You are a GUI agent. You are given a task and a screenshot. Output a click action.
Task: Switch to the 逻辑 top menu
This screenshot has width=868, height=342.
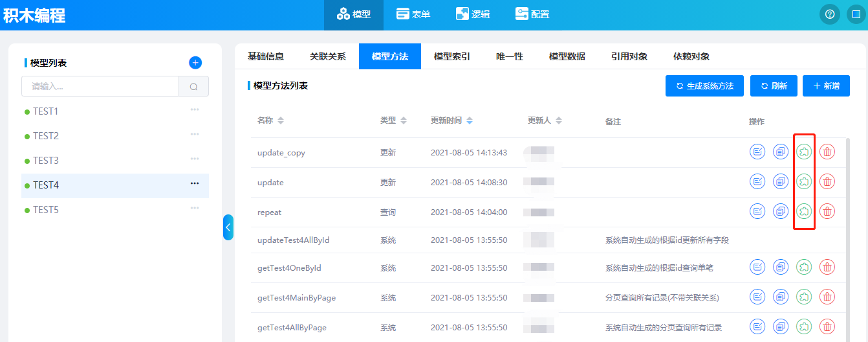(473, 14)
